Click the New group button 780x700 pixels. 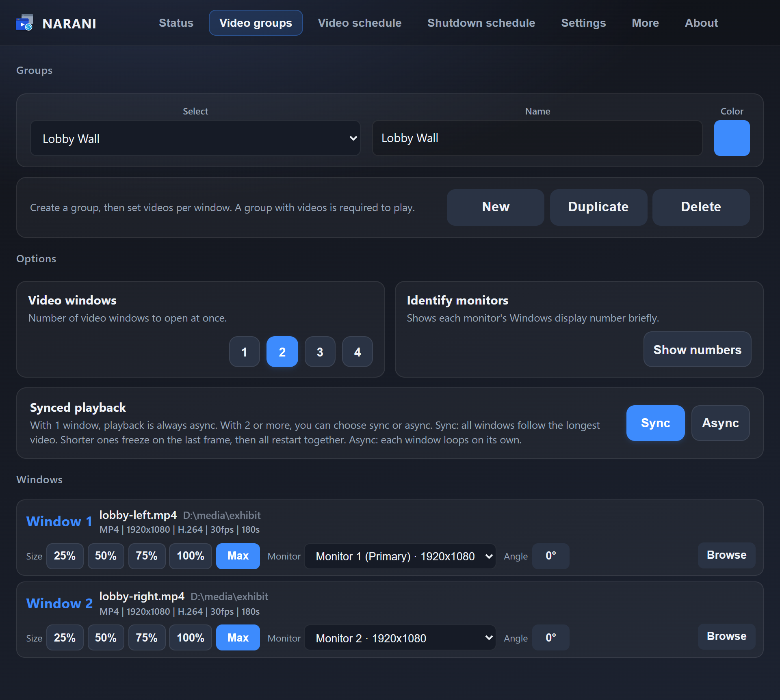pos(495,207)
